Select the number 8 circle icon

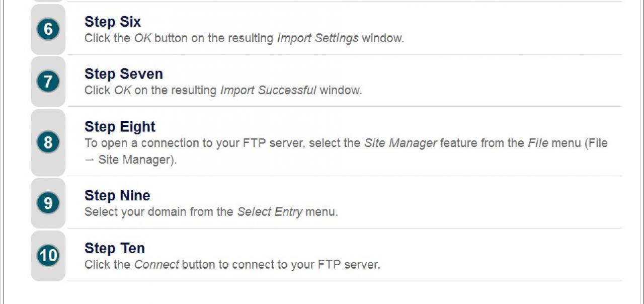[x=48, y=142]
